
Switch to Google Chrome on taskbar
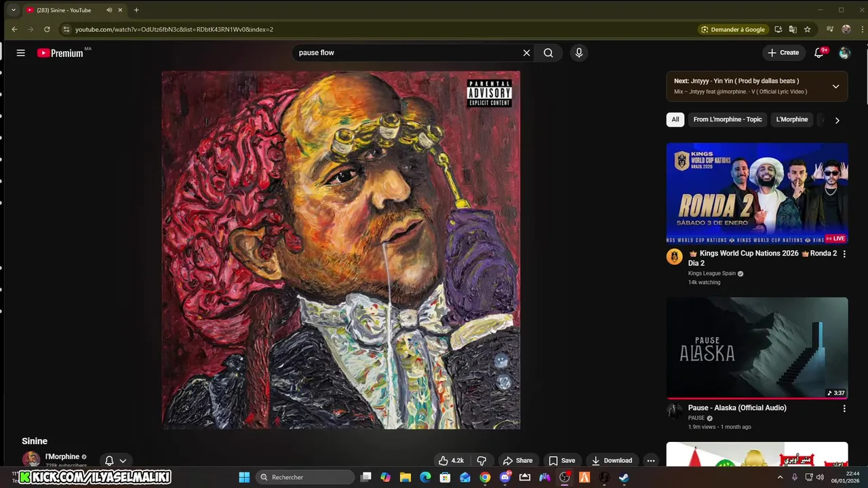pos(485,477)
